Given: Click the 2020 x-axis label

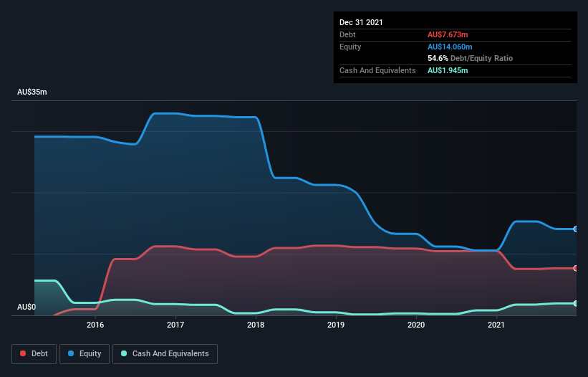Looking at the screenshot, I should tap(416, 325).
